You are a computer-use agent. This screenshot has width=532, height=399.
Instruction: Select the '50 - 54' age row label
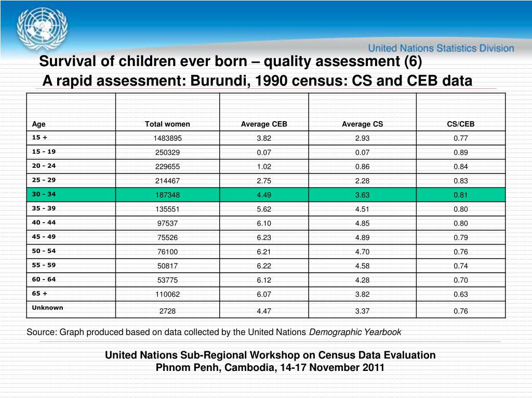(x=44, y=251)
